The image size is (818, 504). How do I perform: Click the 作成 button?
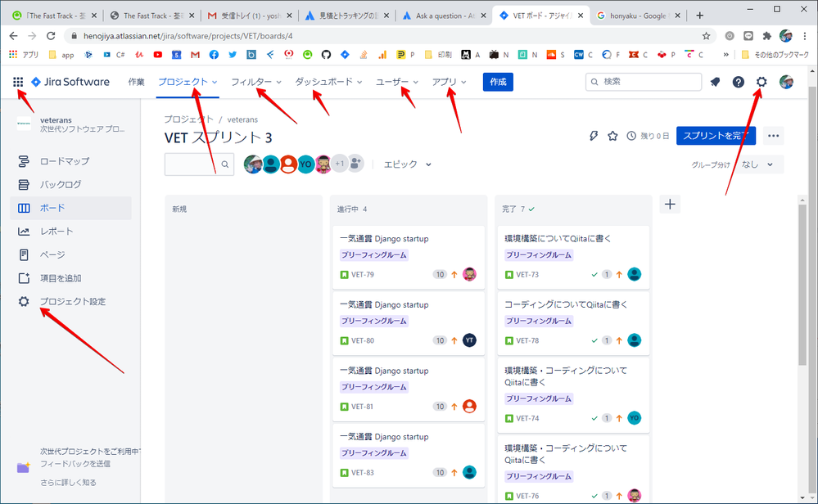[498, 82]
